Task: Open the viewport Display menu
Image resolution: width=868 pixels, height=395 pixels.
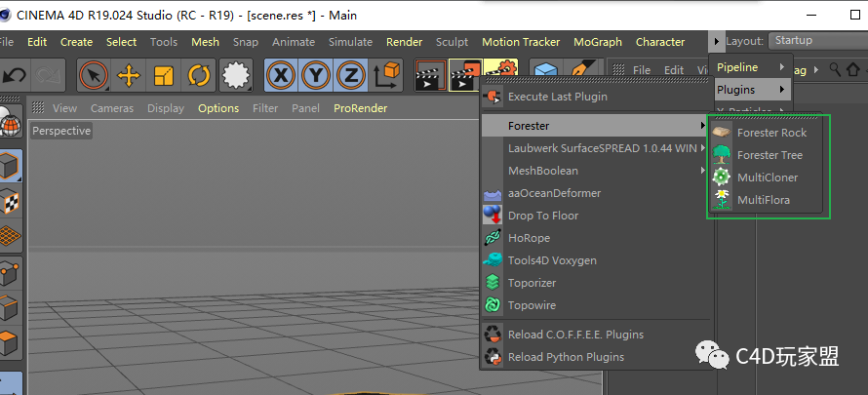Action: pyautogui.click(x=166, y=108)
